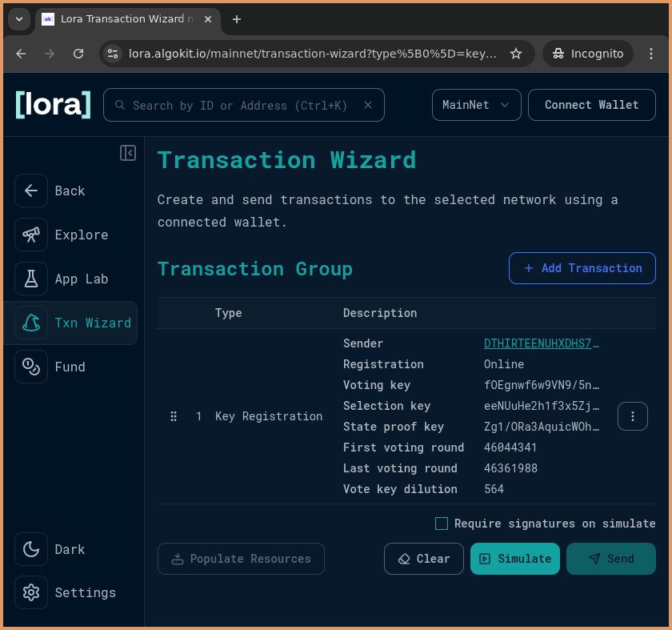Open the Fund coins icon
Screen dimensions: 672x630
(x=31, y=367)
